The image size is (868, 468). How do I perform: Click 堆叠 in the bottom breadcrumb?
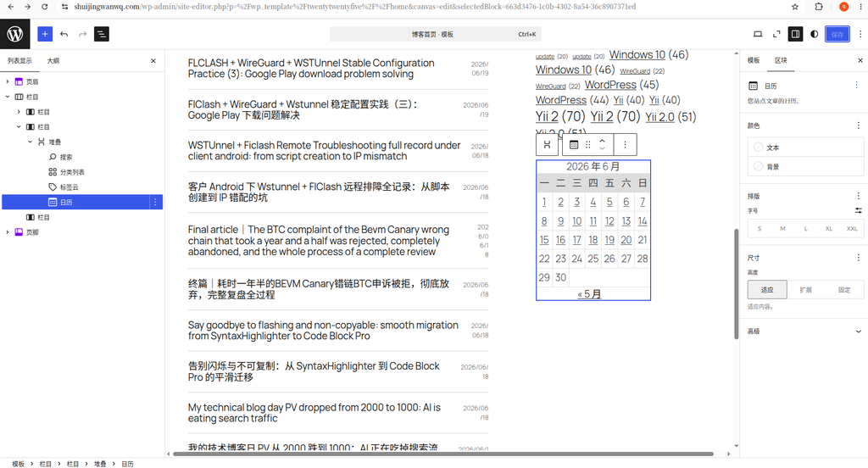click(100, 464)
